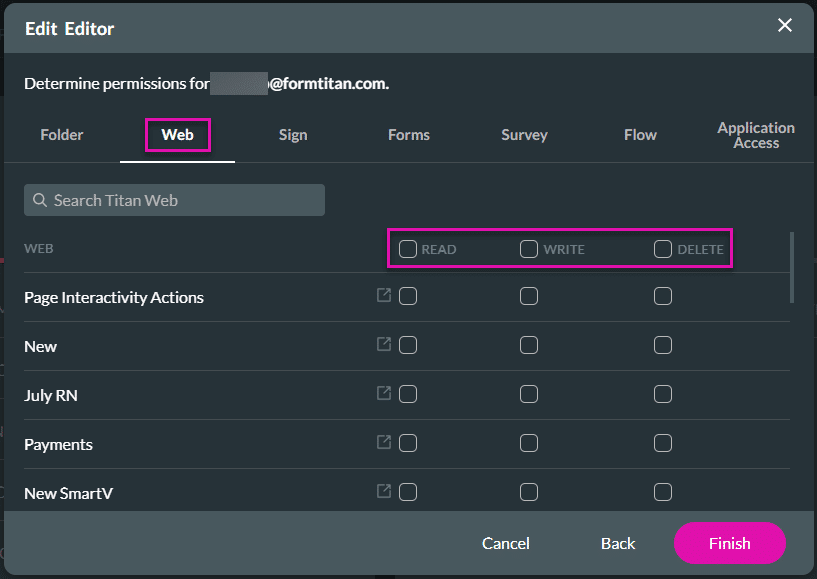Open July RN project in new window icon
This screenshot has height=579, width=817.
384,394
